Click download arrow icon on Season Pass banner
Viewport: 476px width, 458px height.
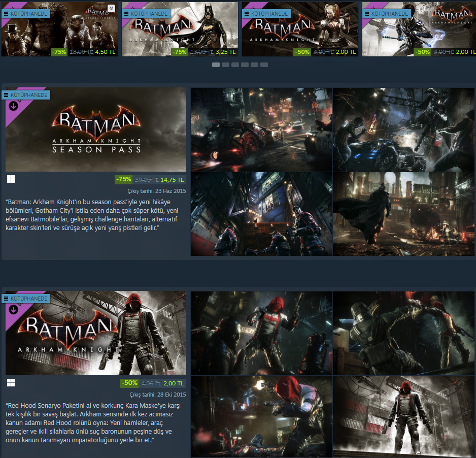[x=13, y=106]
